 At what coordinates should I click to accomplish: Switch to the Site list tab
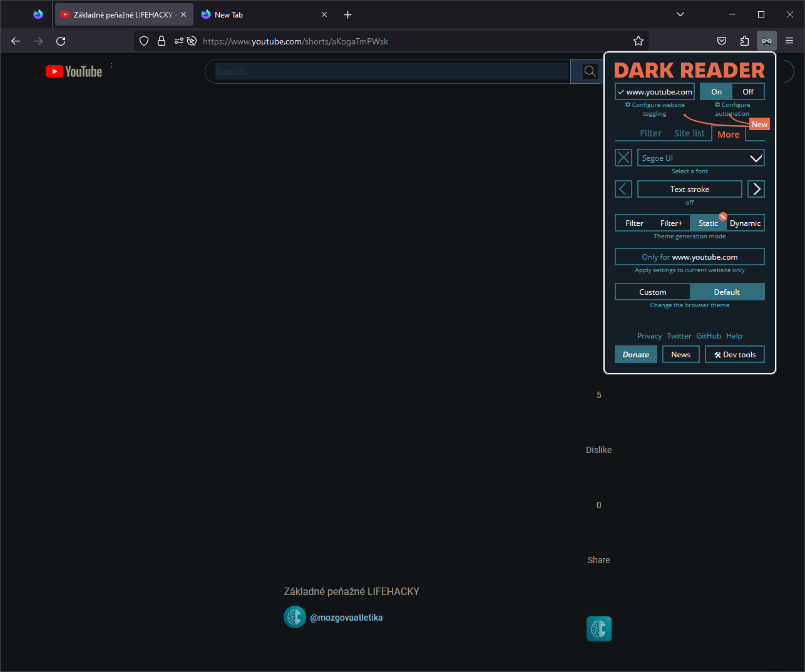(689, 133)
